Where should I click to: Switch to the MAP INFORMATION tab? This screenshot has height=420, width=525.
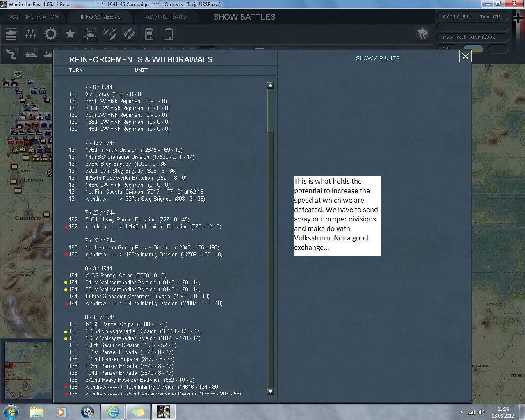[x=34, y=17]
